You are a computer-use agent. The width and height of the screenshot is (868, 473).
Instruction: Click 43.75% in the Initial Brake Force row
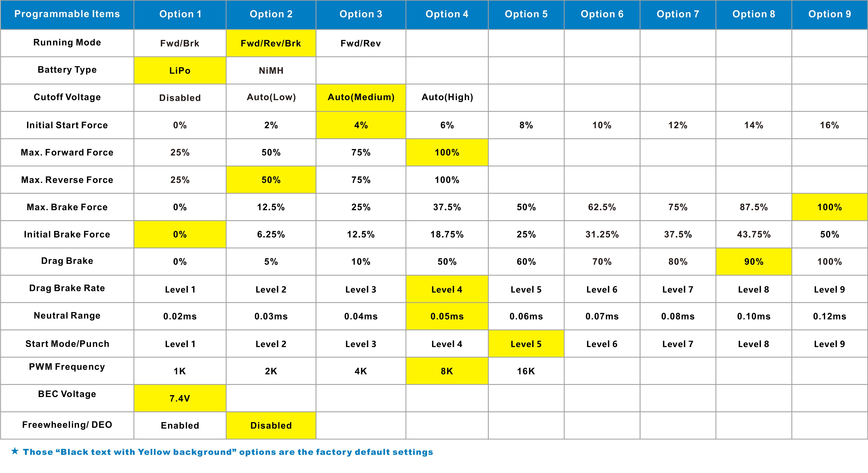tap(753, 234)
